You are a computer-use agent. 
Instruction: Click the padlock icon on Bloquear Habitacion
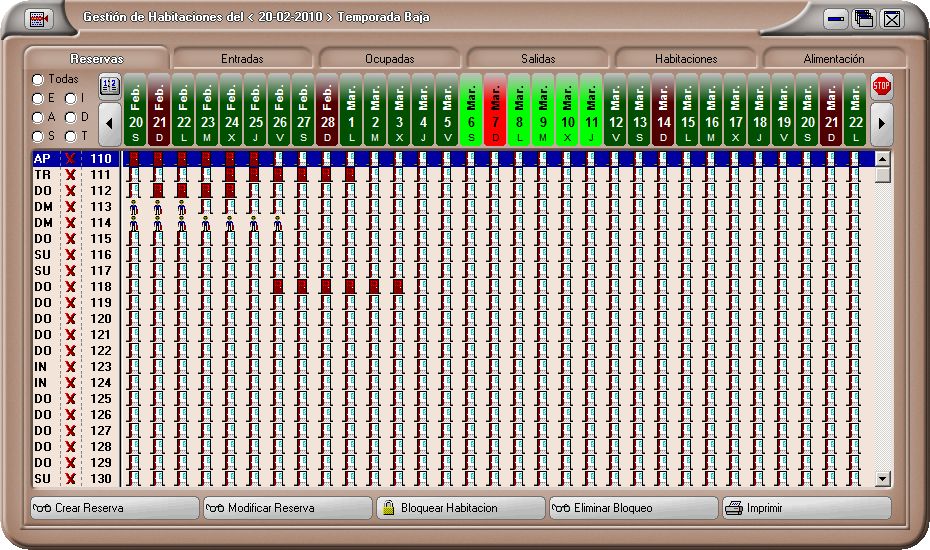(387, 508)
